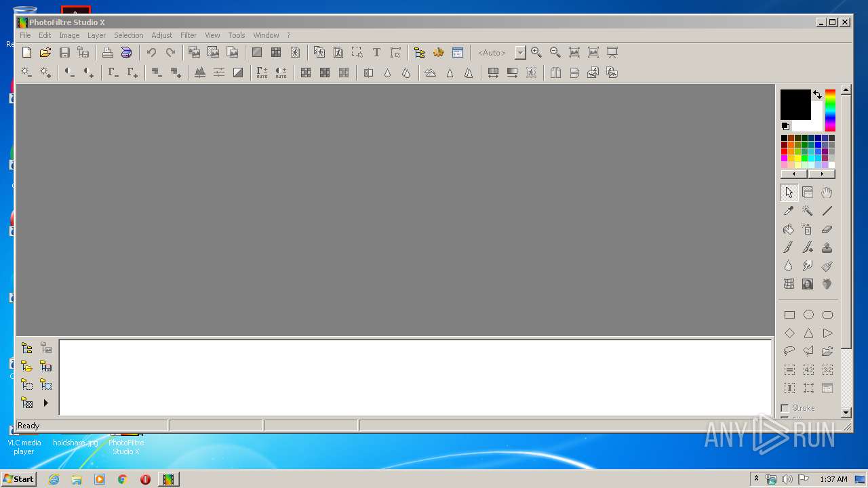Select the Pipette eyedropper tool
Screen dimensions: 868x488
789,211
